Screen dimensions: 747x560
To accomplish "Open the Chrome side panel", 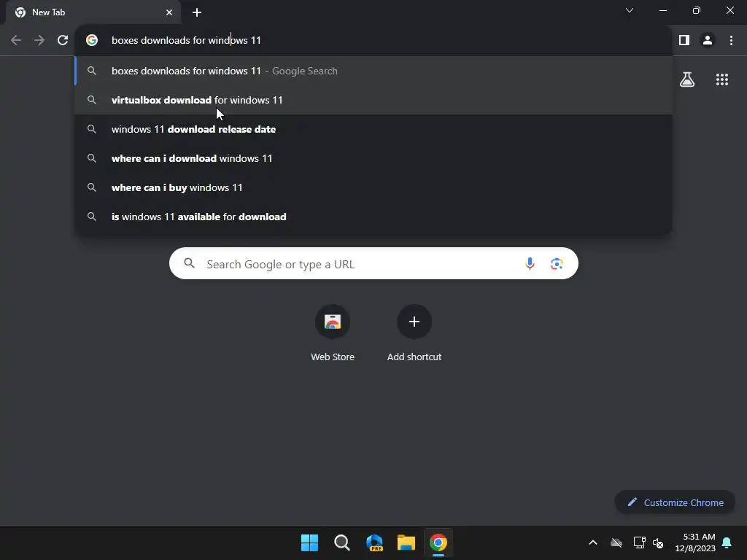I will pos(684,41).
